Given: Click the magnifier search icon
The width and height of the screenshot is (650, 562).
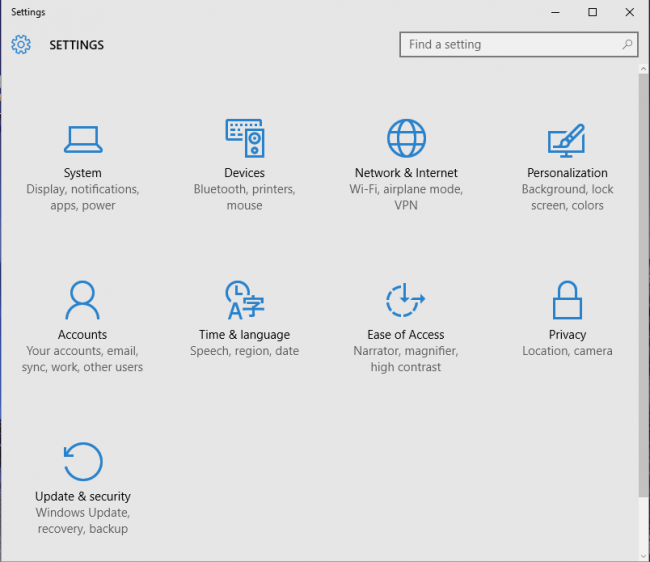Looking at the screenshot, I should pos(627,44).
